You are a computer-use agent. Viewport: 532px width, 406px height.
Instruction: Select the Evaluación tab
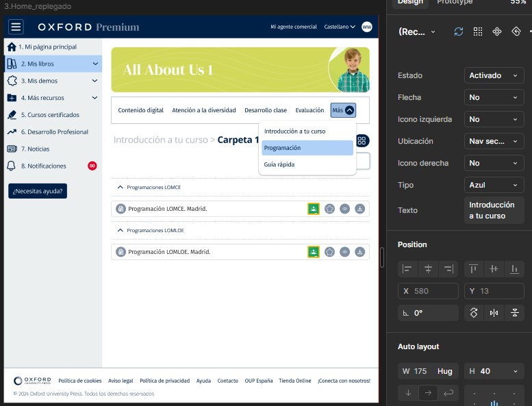click(309, 110)
